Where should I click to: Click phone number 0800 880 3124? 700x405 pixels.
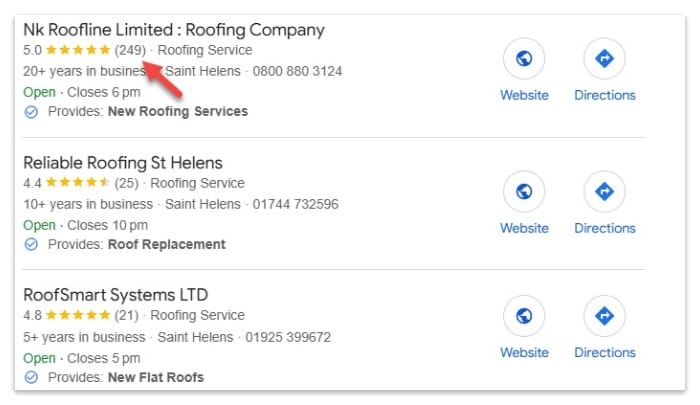296,71
